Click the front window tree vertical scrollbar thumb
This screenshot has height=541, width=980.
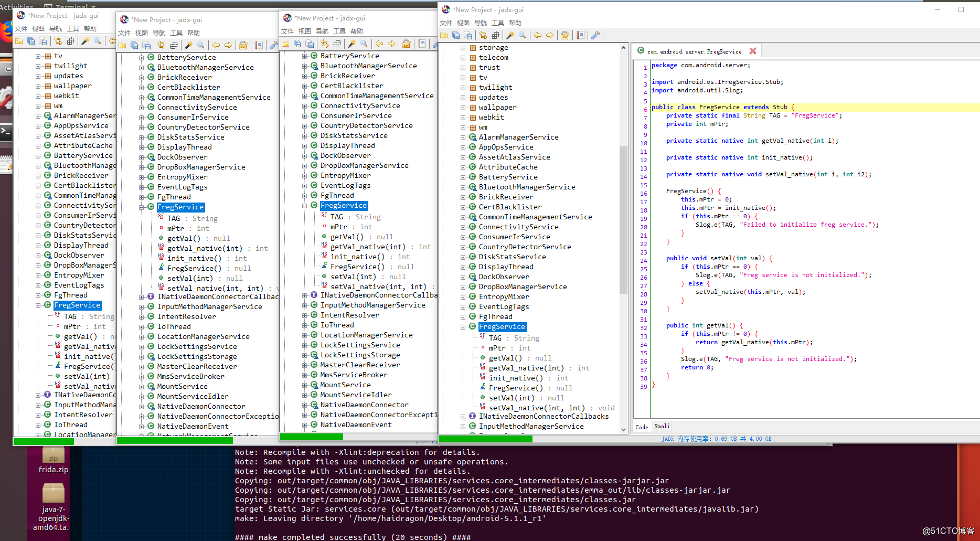point(623,220)
